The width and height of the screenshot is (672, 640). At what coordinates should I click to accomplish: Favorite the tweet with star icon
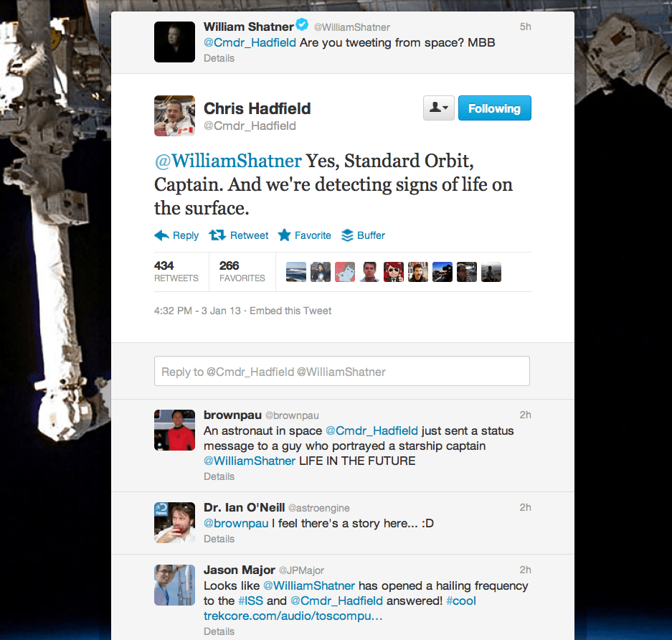click(x=304, y=235)
